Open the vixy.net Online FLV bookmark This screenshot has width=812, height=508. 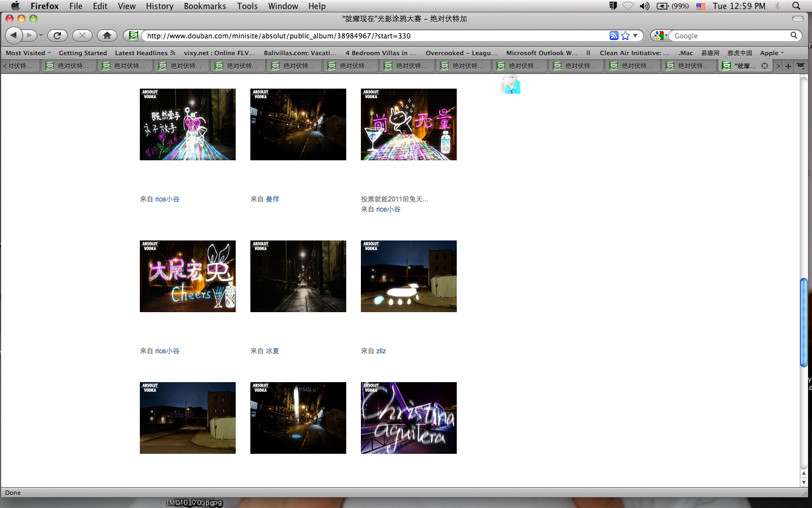[219, 53]
